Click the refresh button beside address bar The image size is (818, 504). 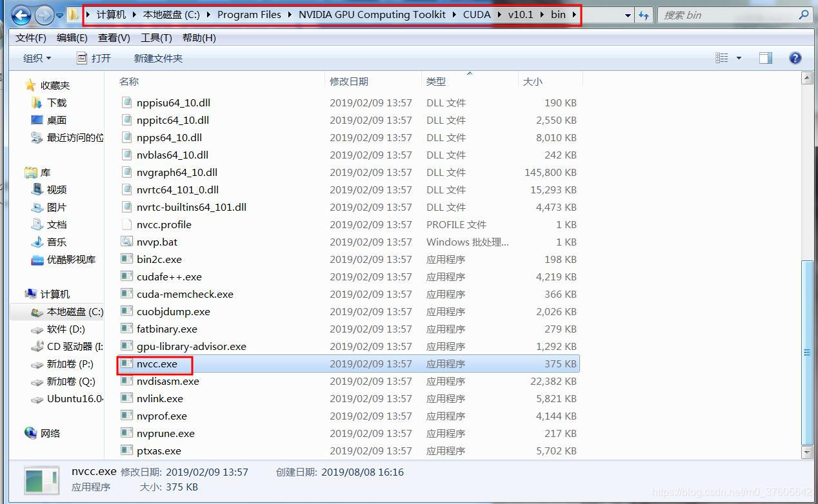click(644, 15)
